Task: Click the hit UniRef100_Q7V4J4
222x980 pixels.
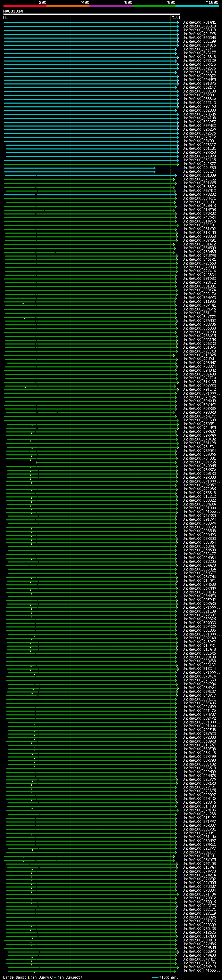Action: pyautogui.click(x=199, y=271)
